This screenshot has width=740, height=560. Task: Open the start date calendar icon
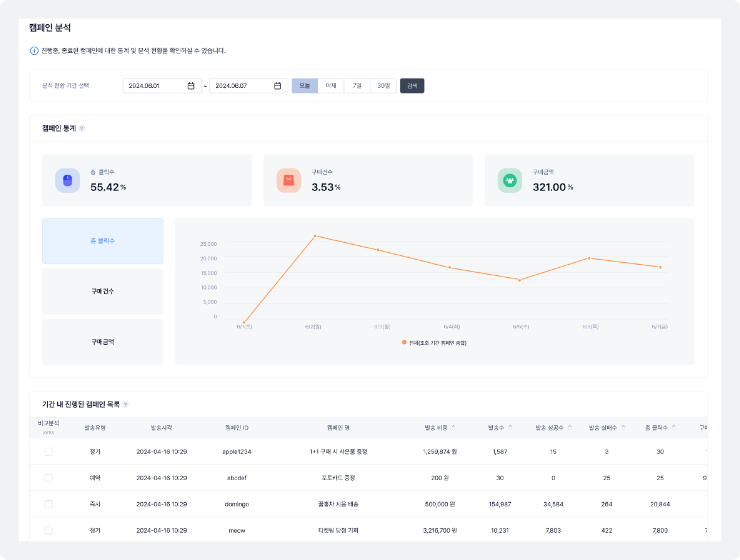tap(191, 86)
